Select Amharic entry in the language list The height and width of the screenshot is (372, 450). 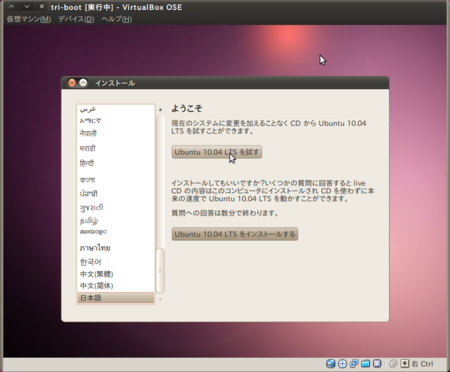point(116,121)
